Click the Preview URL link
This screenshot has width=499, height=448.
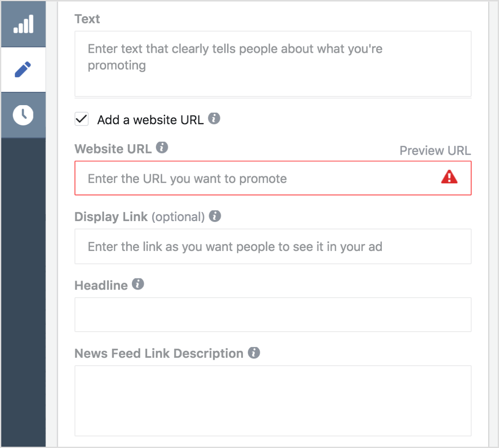point(435,150)
